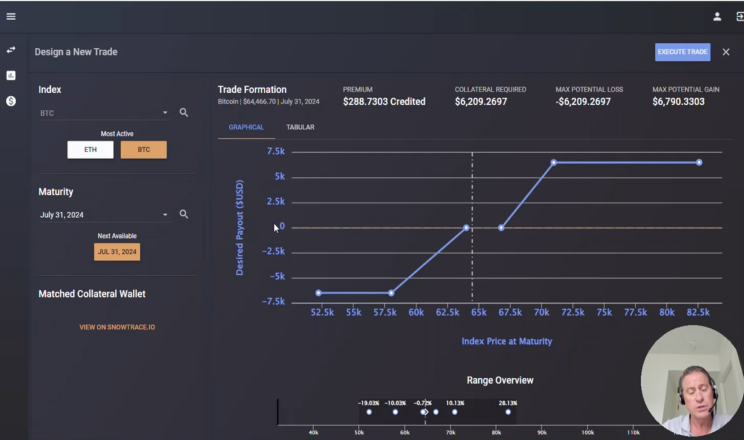
Task: Click the -10.03% range overview marker
Action: tap(395, 412)
